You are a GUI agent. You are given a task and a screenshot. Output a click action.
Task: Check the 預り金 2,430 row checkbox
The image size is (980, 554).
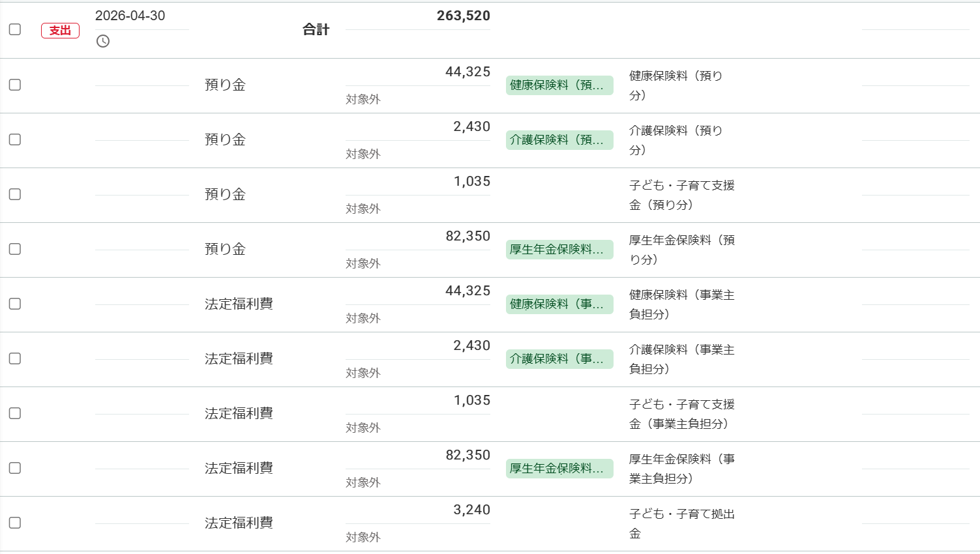pyautogui.click(x=15, y=139)
